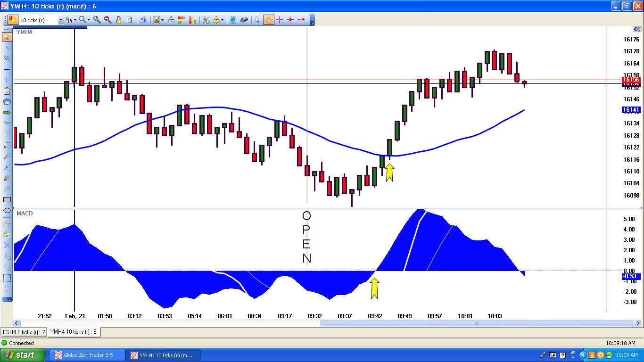Image resolution: width=644 pixels, height=362 pixels.
Task: Select the parallel lines channel tool
Action: coord(7,58)
